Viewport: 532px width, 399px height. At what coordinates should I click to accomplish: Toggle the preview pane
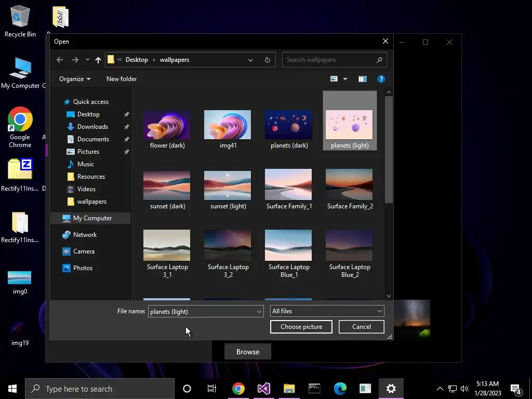362,79
